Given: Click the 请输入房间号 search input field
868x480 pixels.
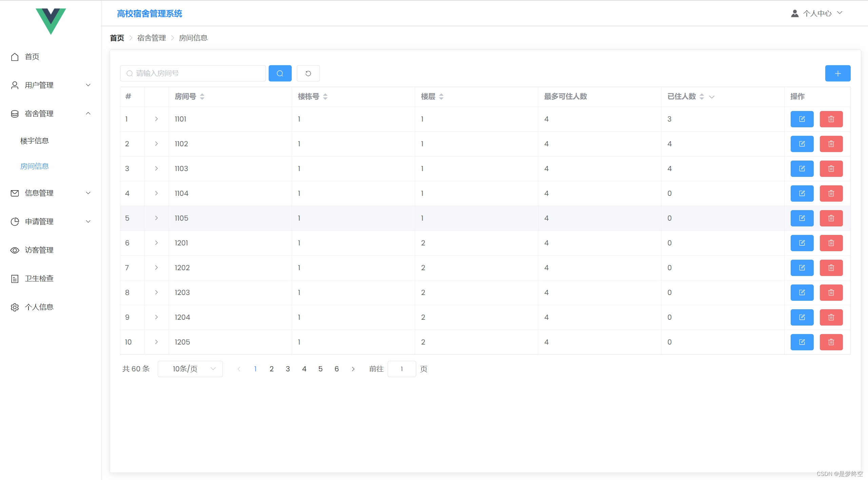Looking at the screenshot, I should (193, 73).
